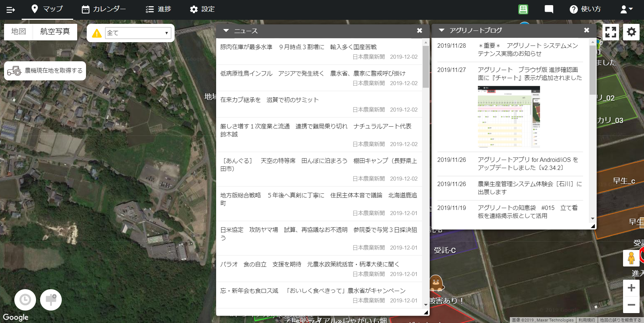Image resolution: width=644 pixels, height=323 pixels.
Task: Open the 進捗 tab
Action: pos(158,9)
